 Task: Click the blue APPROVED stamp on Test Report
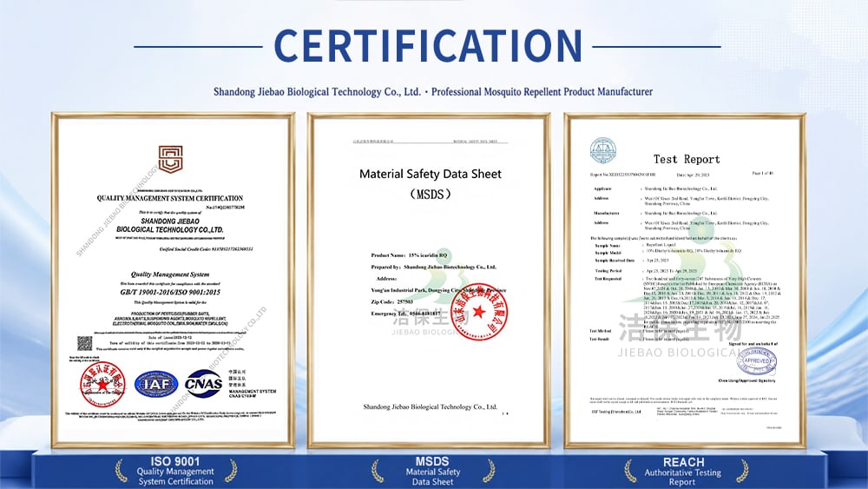tap(756, 361)
